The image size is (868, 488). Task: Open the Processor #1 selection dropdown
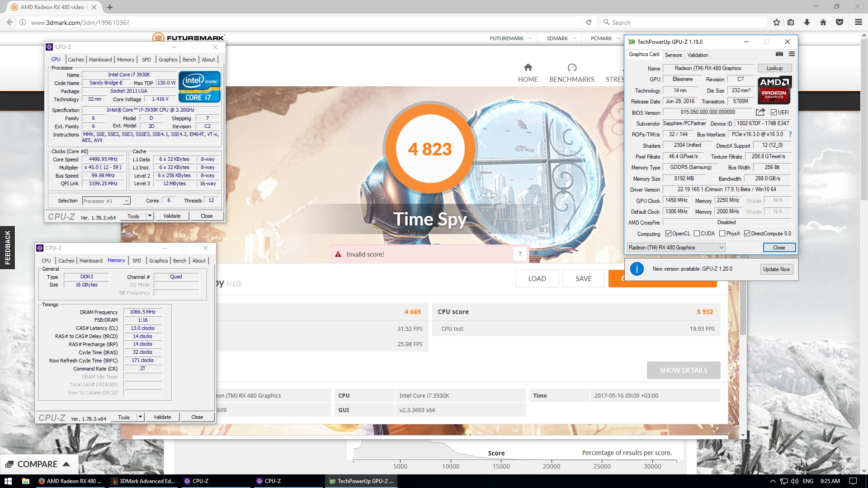tap(106, 201)
